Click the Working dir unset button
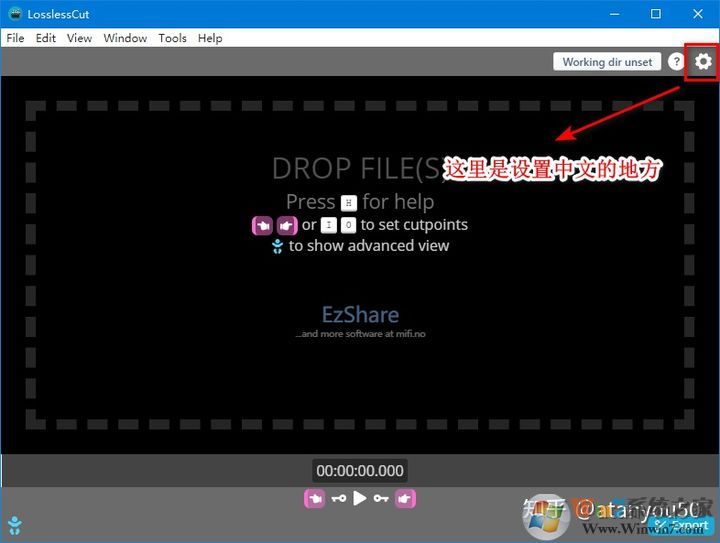 point(607,62)
